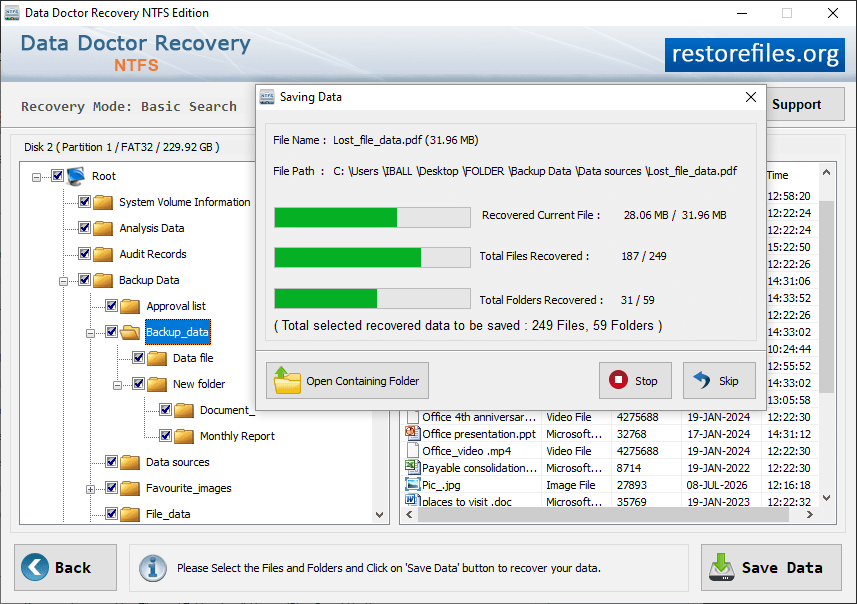Screen dimensions: 857x604
Task: Click the Time column header
Action: [x=790, y=175]
